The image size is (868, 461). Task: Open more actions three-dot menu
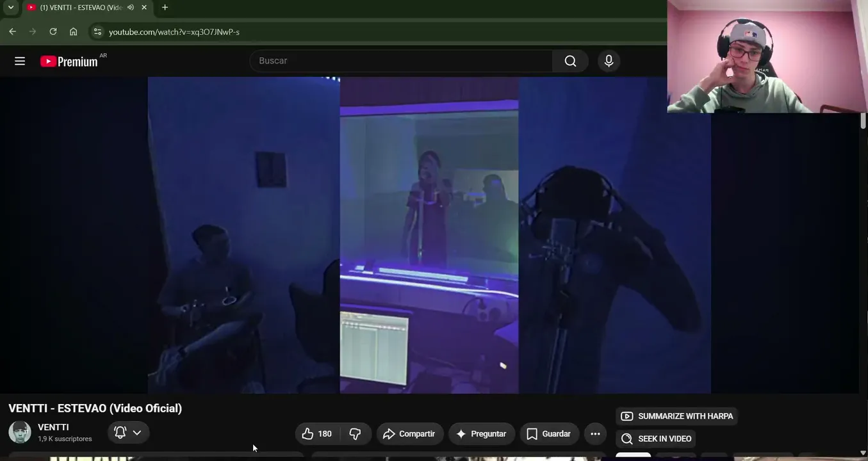coord(595,434)
